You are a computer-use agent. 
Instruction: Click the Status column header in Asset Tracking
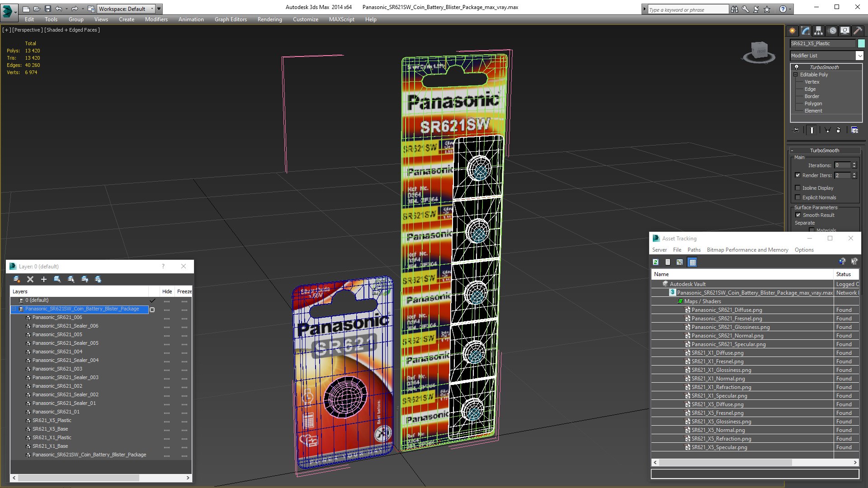[846, 274]
